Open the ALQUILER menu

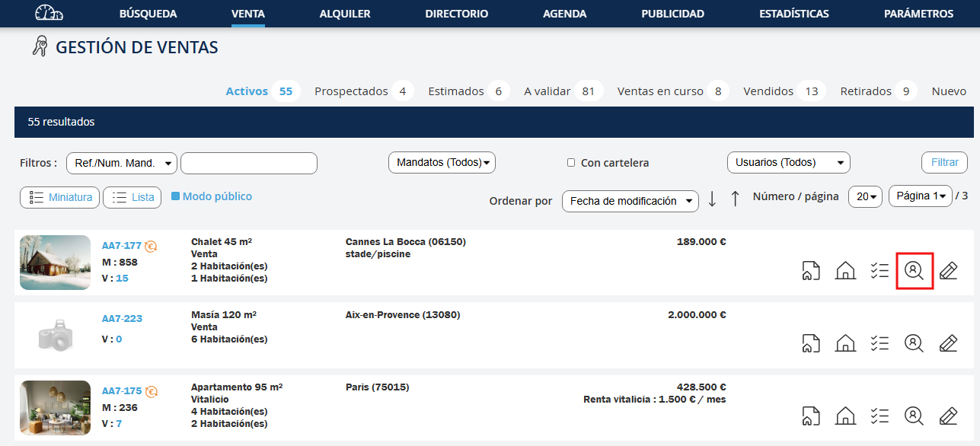click(345, 14)
